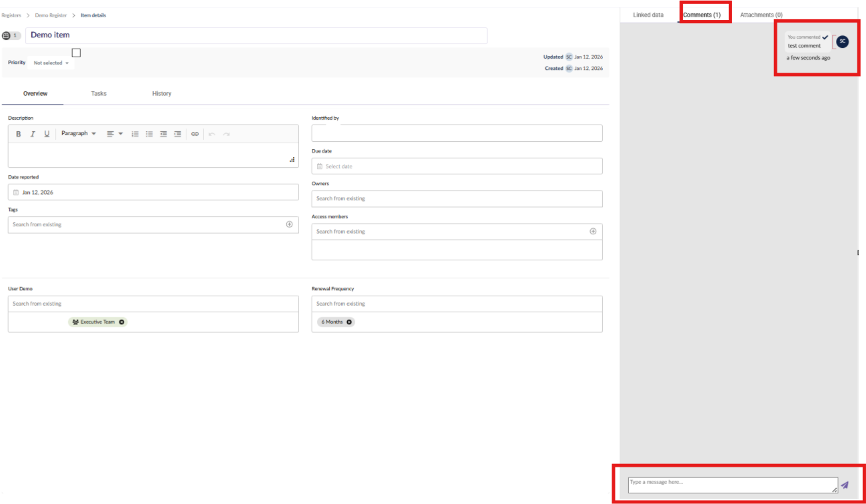866x504 pixels.
Task: Insert a link using the link icon
Action: (195, 134)
